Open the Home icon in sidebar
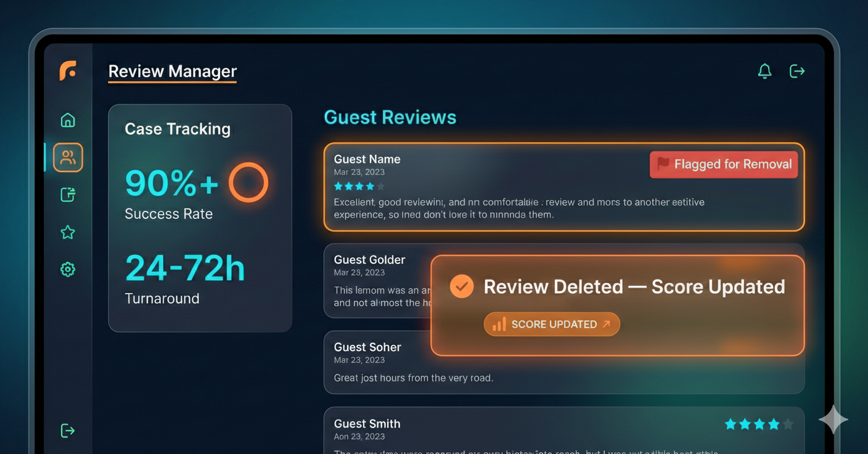This screenshot has width=868, height=454. 68,120
